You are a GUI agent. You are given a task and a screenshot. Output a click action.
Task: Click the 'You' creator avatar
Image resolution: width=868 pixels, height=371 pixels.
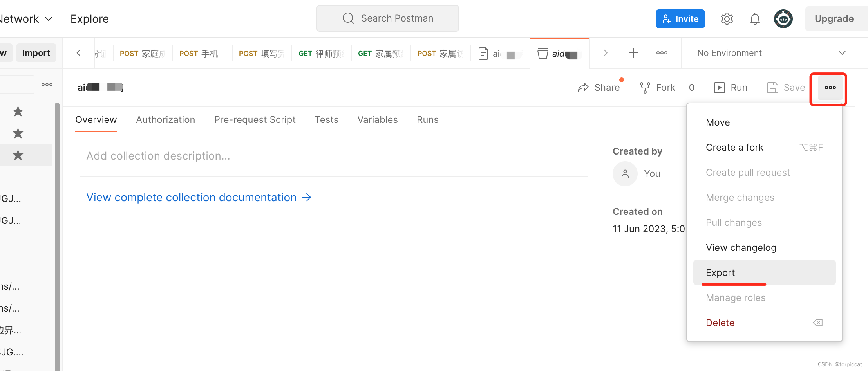[625, 174]
